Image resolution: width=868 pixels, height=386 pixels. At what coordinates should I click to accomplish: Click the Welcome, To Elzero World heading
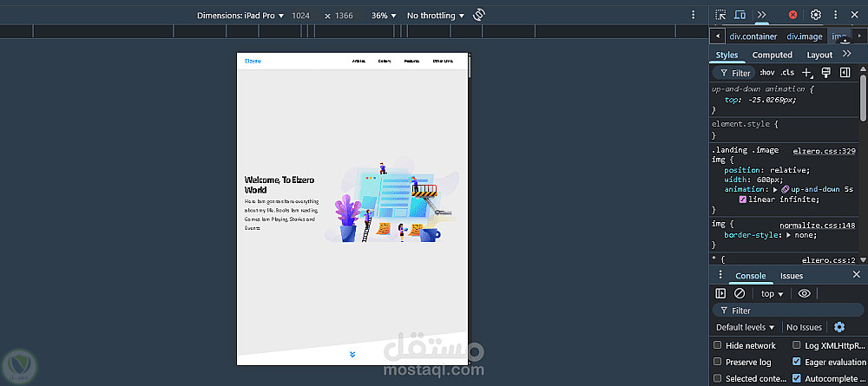[279, 185]
